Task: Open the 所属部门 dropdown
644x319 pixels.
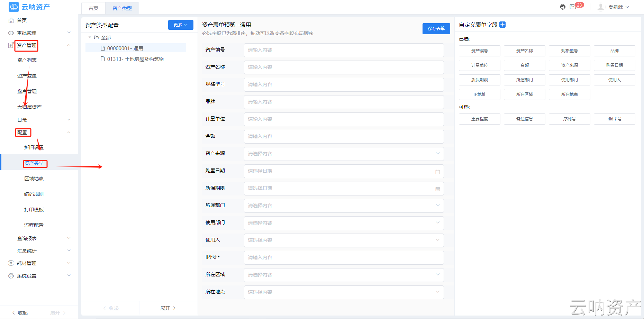Action: [x=344, y=206]
